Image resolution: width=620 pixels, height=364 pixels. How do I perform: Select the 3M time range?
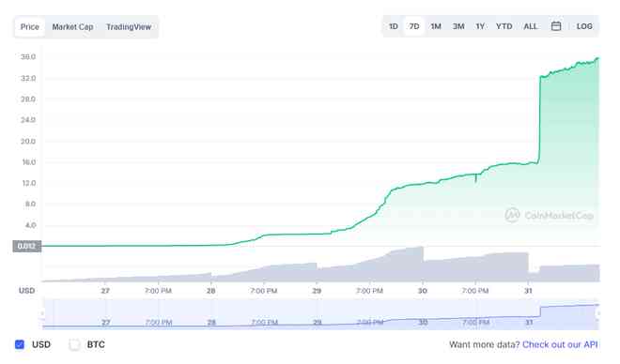click(x=458, y=26)
